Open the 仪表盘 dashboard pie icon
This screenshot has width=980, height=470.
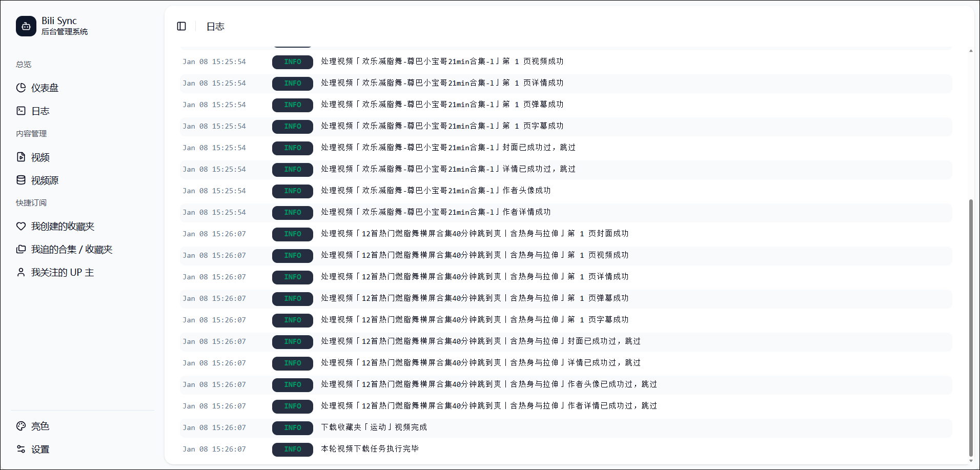pyautogui.click(x=21, y=88)
